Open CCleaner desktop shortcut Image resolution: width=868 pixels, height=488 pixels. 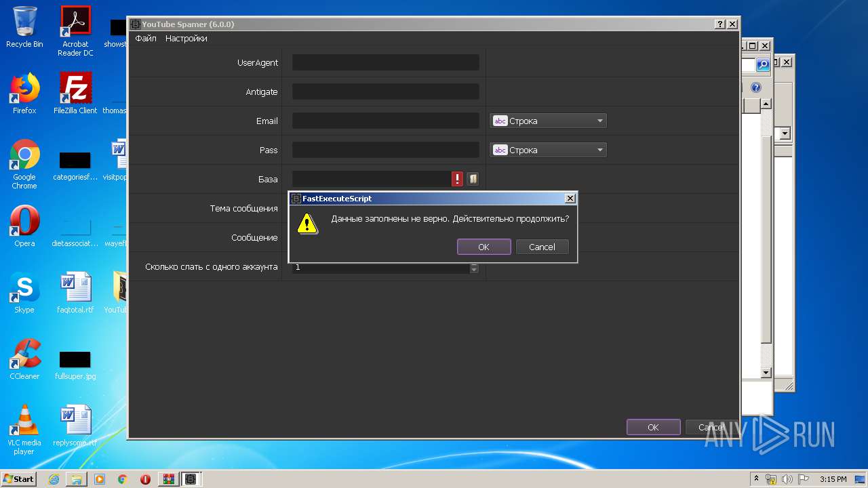click(24, 359)
